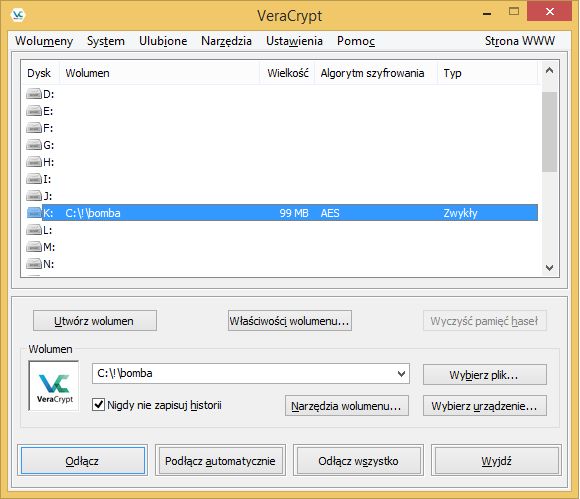Minimize the VeraCrypt window

[487, 12]
